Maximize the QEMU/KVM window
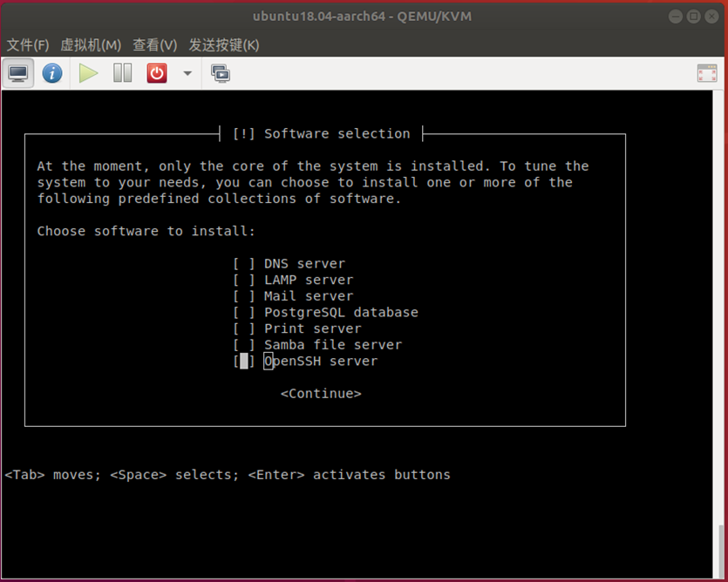The image size is (728, 582). tap(694, 17)
